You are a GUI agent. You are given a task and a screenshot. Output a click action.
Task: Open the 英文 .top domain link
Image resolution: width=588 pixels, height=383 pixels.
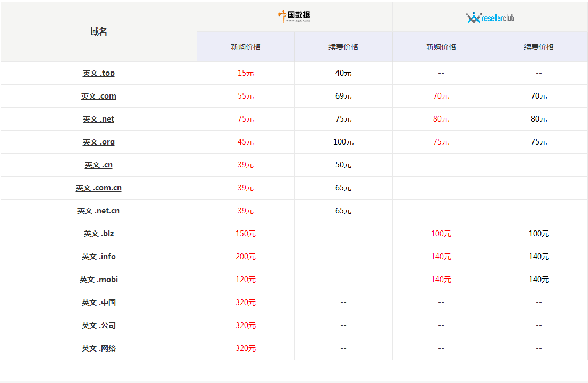[98, 73]
